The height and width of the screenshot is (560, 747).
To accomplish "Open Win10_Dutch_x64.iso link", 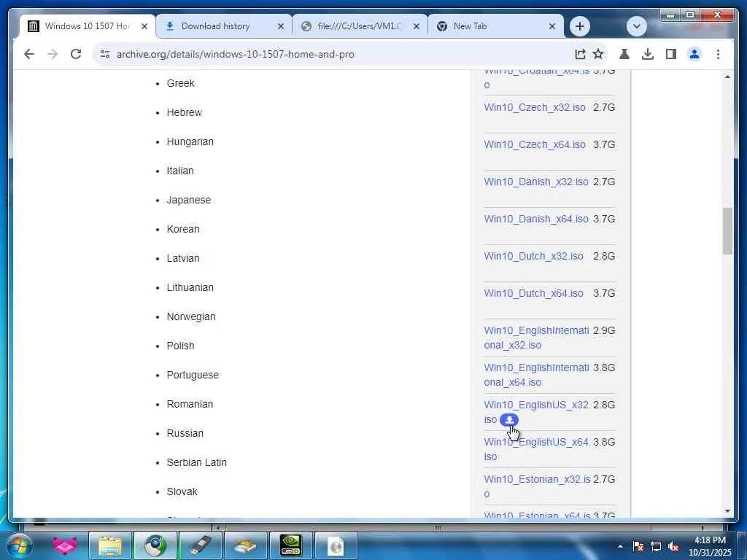I will point(533,293).
